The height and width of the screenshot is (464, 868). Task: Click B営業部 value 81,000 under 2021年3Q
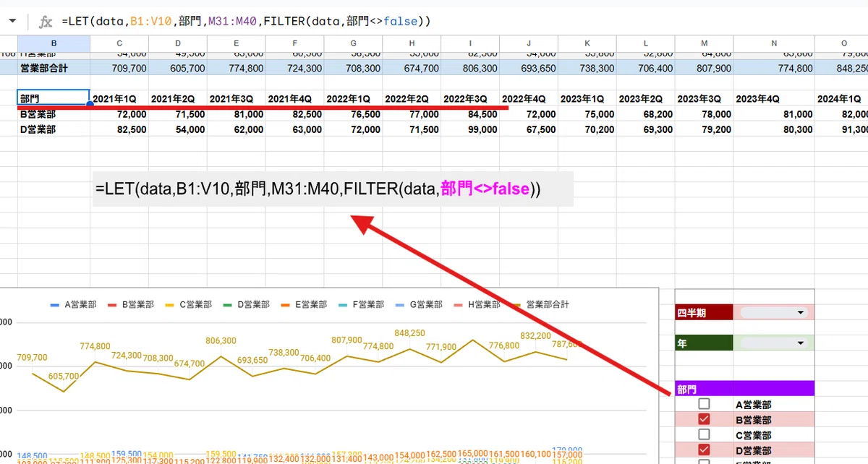click(237, 114)
